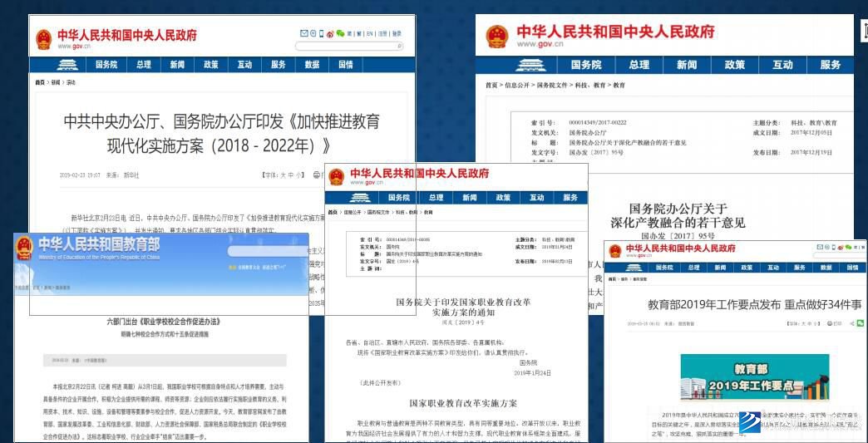Screen dimensions: 868x443
Task: Open 国情 tab in the bottom-right page nav
Action: (852, 267)
